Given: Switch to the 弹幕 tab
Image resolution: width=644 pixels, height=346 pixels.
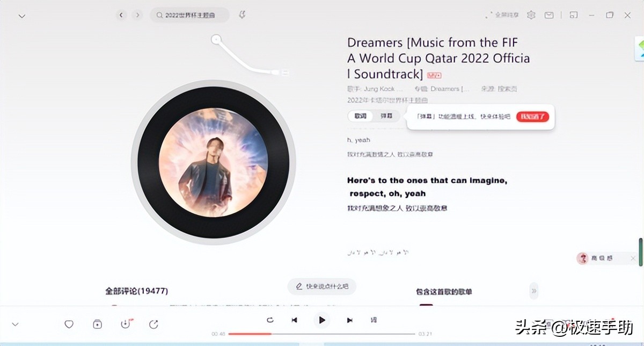Looking at the screenshot, I should pos(386,116).
